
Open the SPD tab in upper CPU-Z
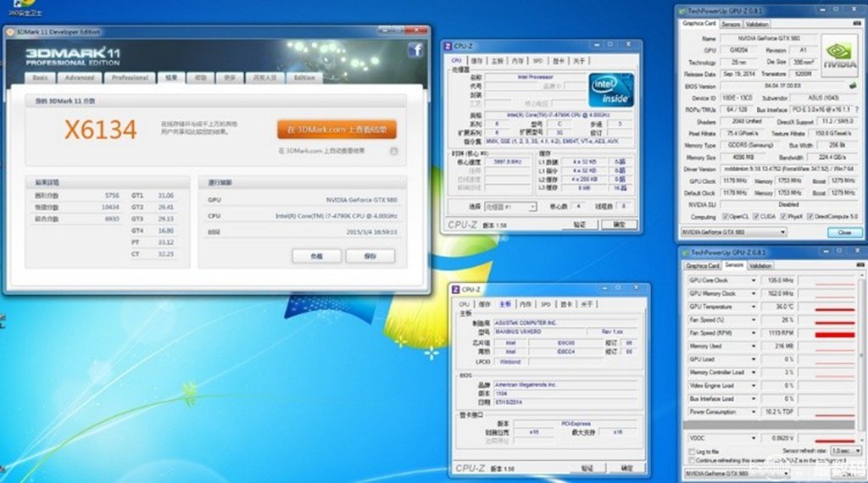coord(537,61)
